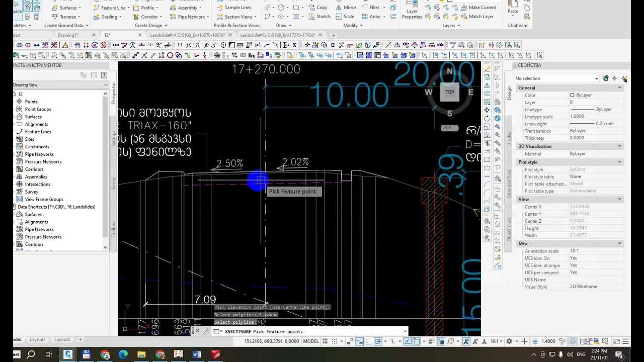This screenshot has height=362, width=644.
Task: Add a new drawing tab
Action: click(333, 35)
